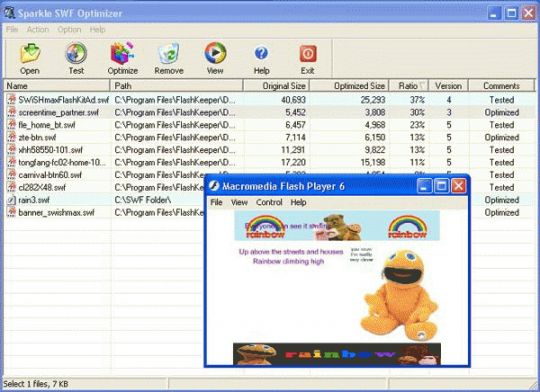Click bottom rainbow letters banner in player
Viewport: 540px width, 392px height.
(x=337, y=354)
